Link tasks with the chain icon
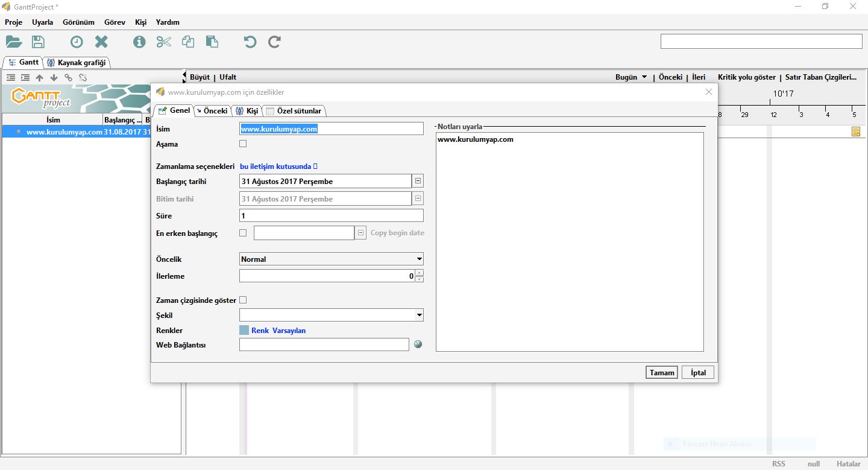Viewport: 868px width, 470px height. 68,77
